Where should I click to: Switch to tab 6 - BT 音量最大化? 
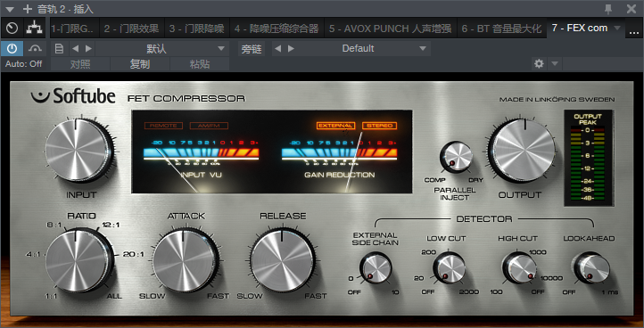(x=502, y=29)
